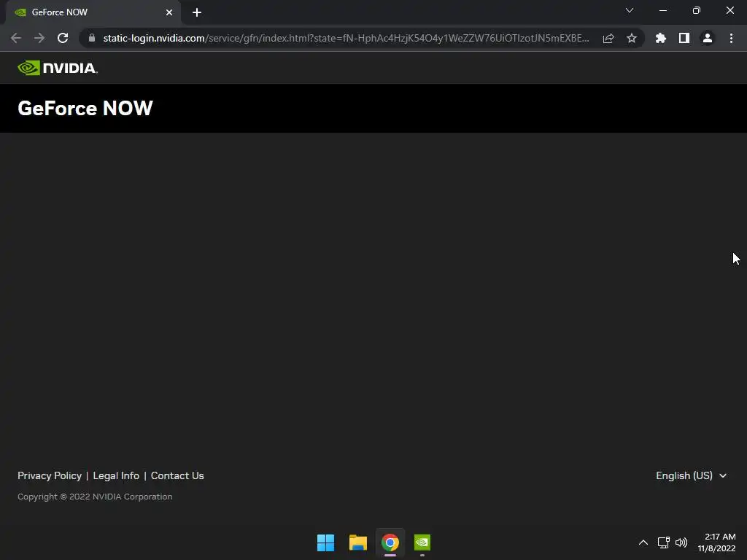Open Chrome's three-dot menu
Image resolution: width=747 pixels, height=560 pixels.
731,38
